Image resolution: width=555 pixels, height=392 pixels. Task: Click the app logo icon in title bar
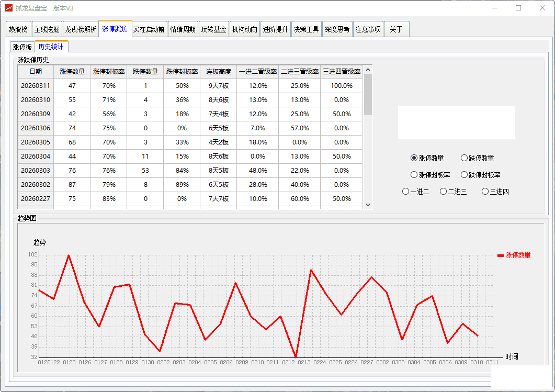tap(8, 8)
